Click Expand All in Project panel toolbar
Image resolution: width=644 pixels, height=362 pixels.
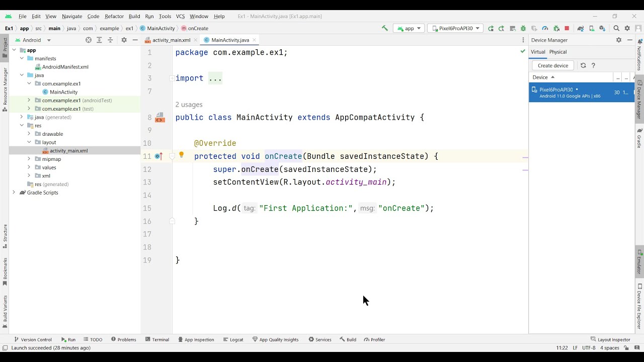pyautogui.click(x=100, y=40)
